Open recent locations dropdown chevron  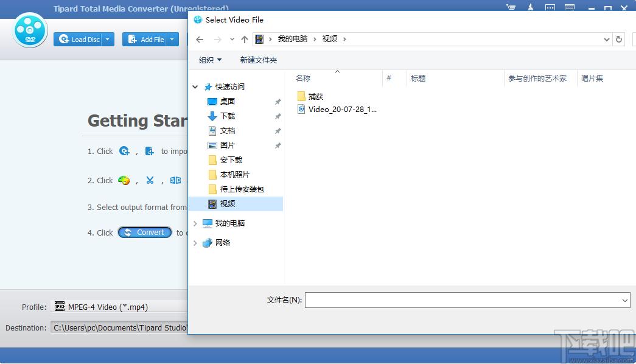point(232,40)
